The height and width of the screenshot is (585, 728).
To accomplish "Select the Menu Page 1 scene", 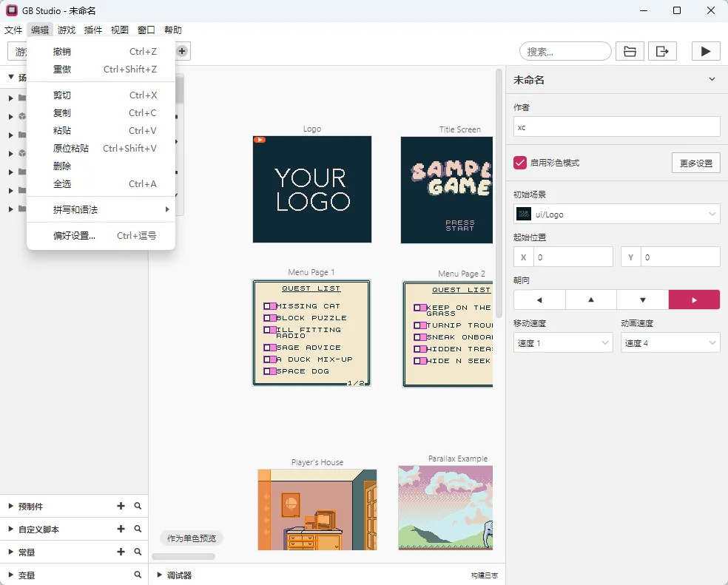I will (x=311, y=332).
